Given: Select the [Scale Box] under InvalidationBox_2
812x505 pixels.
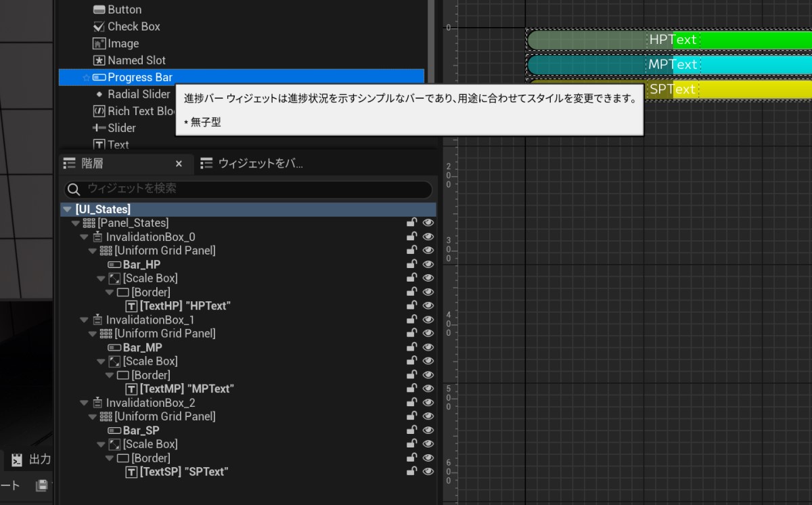Looking at the screenshot, I should 143,444.
